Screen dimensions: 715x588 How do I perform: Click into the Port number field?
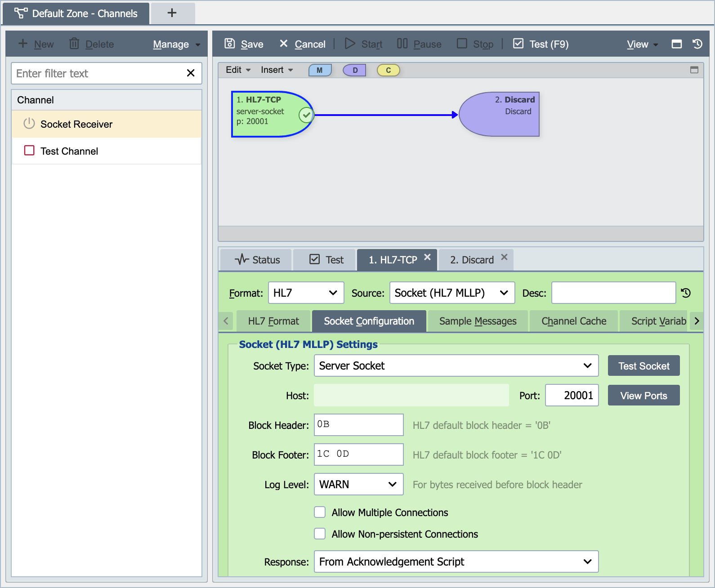(572, 395)
